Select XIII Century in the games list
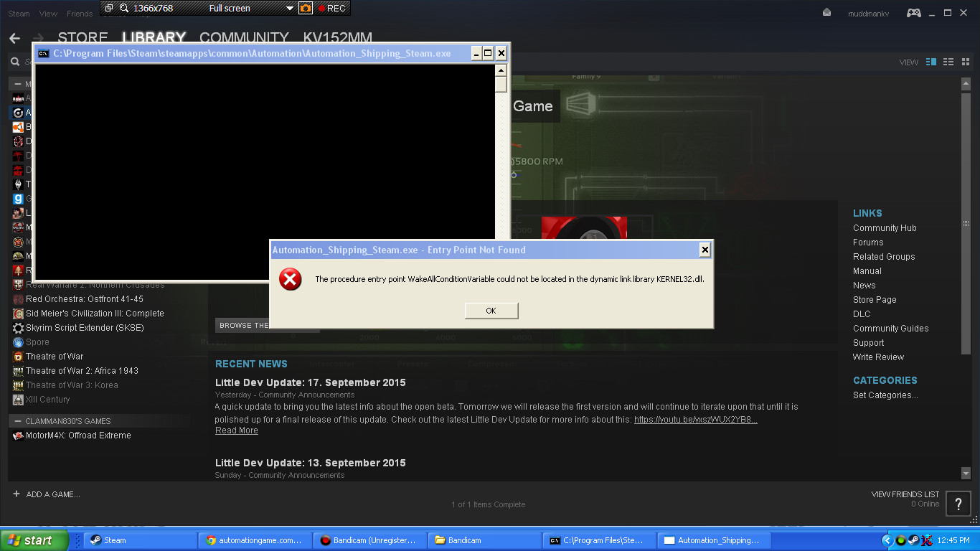 click(x=48, y=400)
